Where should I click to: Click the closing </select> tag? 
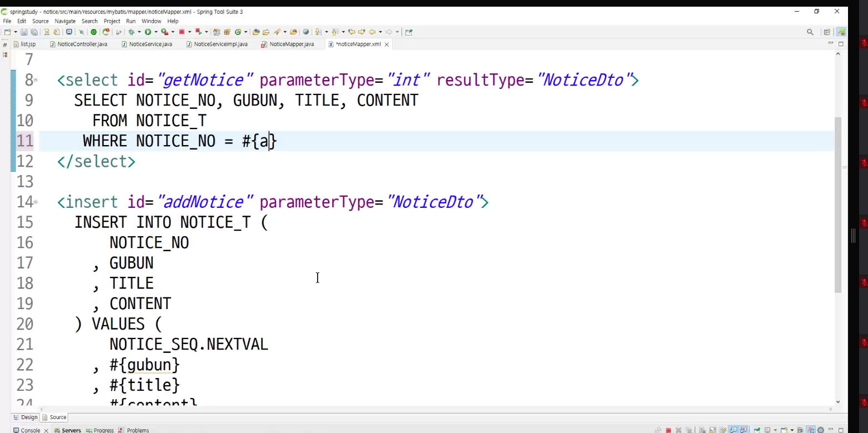(x=96, y=161)
